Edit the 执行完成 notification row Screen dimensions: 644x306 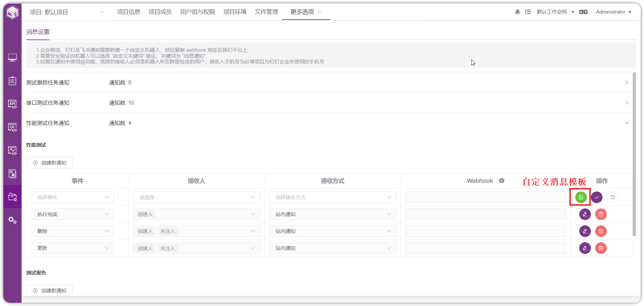pyautogui.click(x=585, y=214)
